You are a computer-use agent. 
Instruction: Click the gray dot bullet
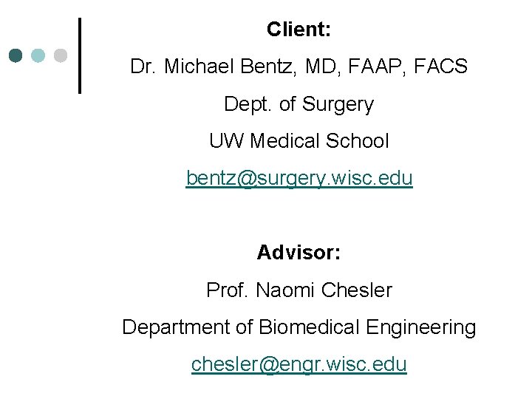coord(61,55)
